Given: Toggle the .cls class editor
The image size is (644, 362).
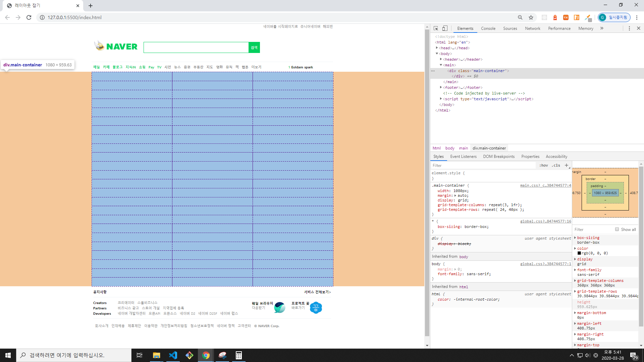Looking at the screenshot, I should pos(556,165).
